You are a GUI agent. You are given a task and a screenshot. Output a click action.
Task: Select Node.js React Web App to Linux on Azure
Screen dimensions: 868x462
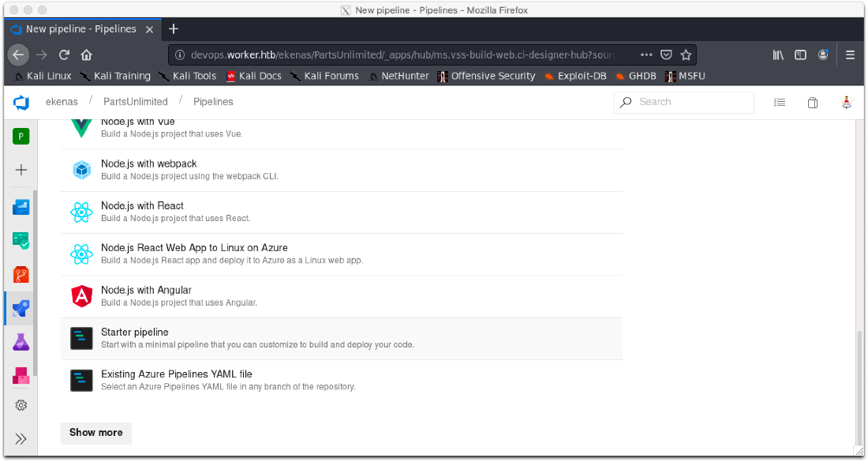(x=342, y=254)
